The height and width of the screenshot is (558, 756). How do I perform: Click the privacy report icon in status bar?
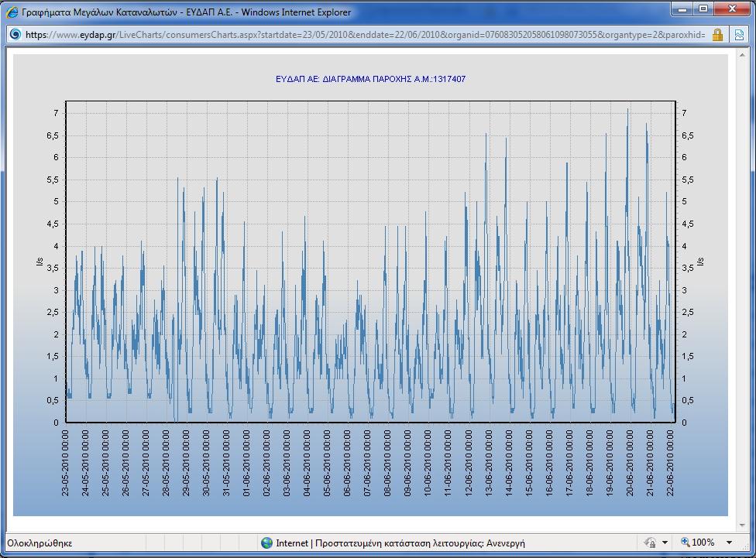[650, 543]
